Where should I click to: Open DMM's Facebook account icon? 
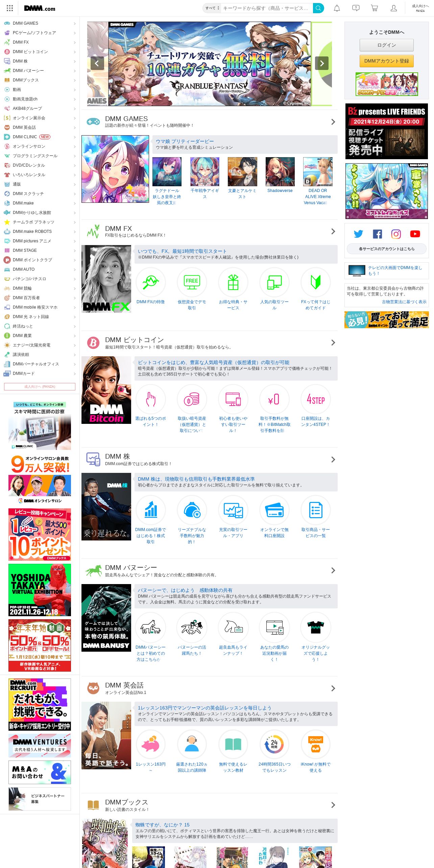[377, 234]
